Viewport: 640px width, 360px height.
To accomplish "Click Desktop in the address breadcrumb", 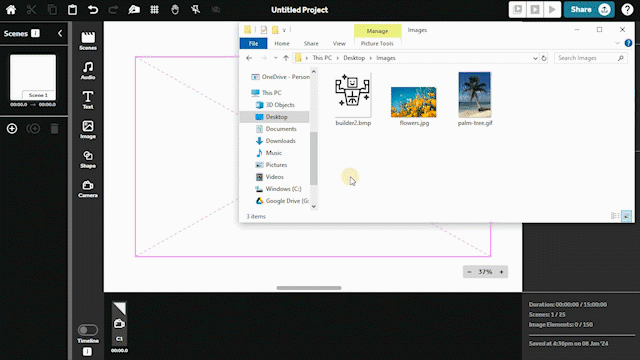I will pyautogui.click(x=354, y=58).
